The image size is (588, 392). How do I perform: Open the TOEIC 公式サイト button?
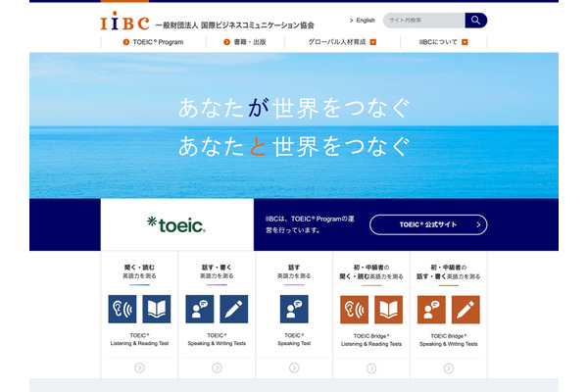pos(428,224)
